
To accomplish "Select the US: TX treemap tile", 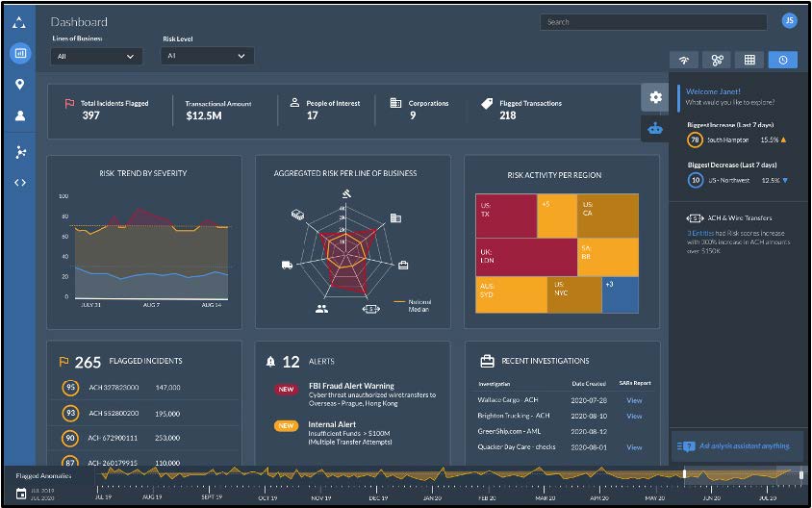I will [x=506, y=216].
